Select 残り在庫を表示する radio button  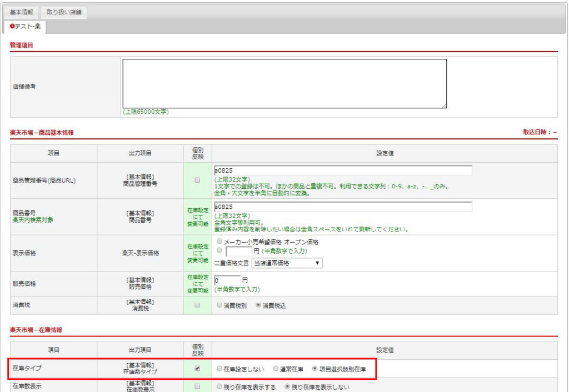click(x=220, y=387)
